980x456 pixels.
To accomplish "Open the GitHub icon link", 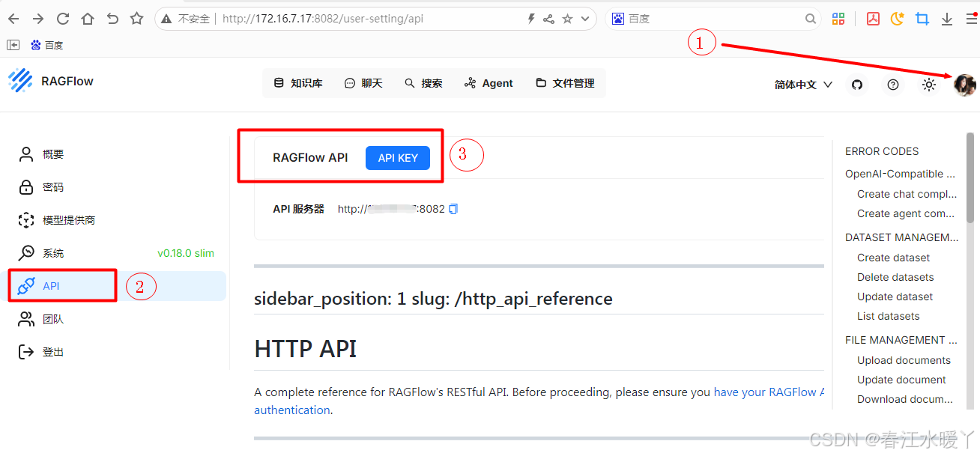I will coord(857,85).
